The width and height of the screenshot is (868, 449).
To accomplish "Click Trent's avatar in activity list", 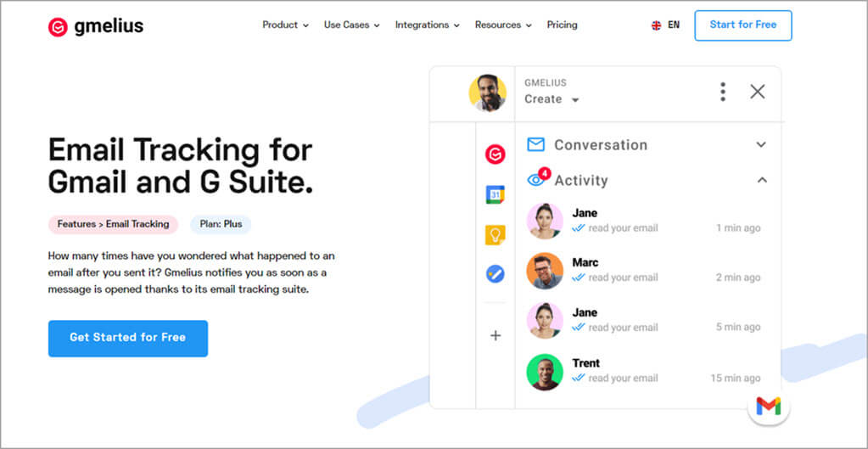I will point(545,372).
